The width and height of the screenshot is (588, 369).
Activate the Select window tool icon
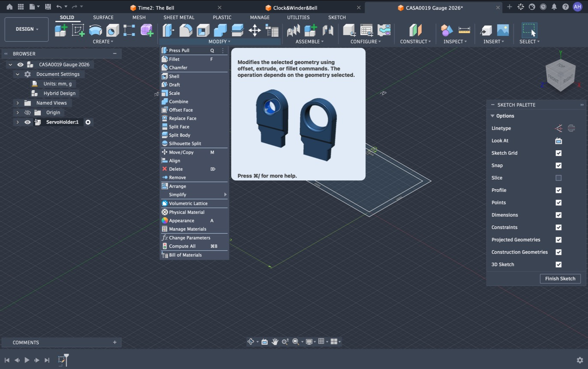tap(529, 30)
